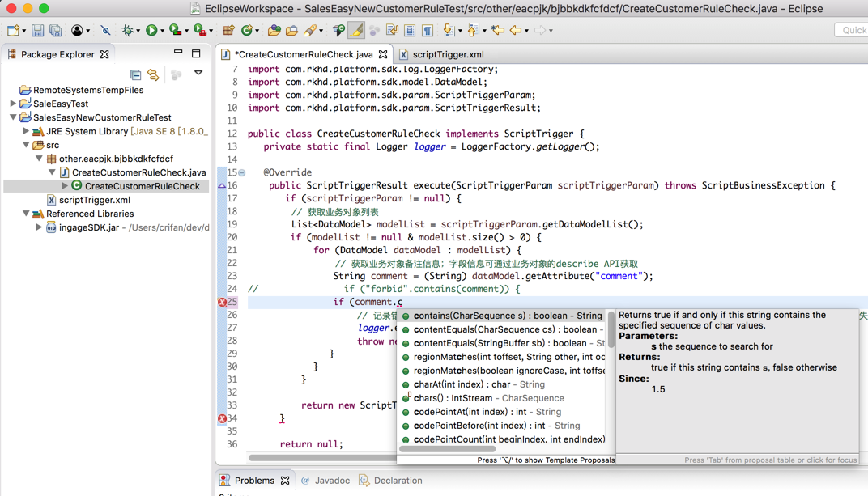Maximize the Package Explorer view
Image resolution: width=868 pixels, height=496 pixels.
tap(196, 53)
